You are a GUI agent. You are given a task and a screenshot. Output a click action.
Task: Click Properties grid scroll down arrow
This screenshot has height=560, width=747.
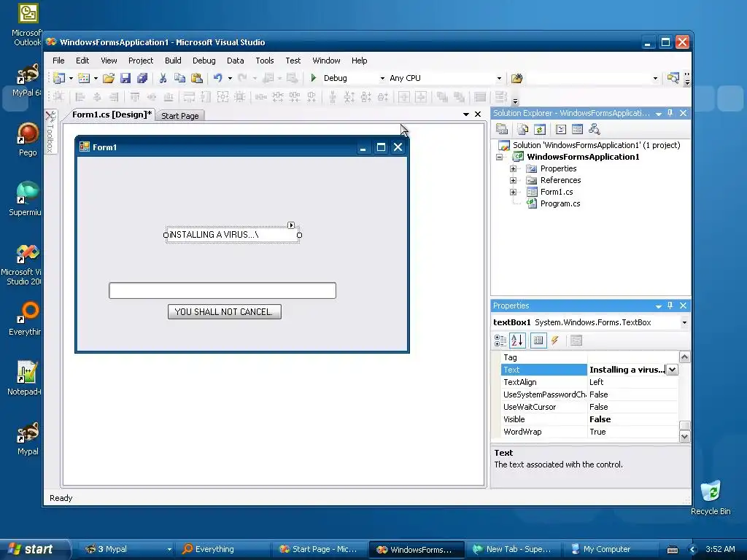coord(684,436)
